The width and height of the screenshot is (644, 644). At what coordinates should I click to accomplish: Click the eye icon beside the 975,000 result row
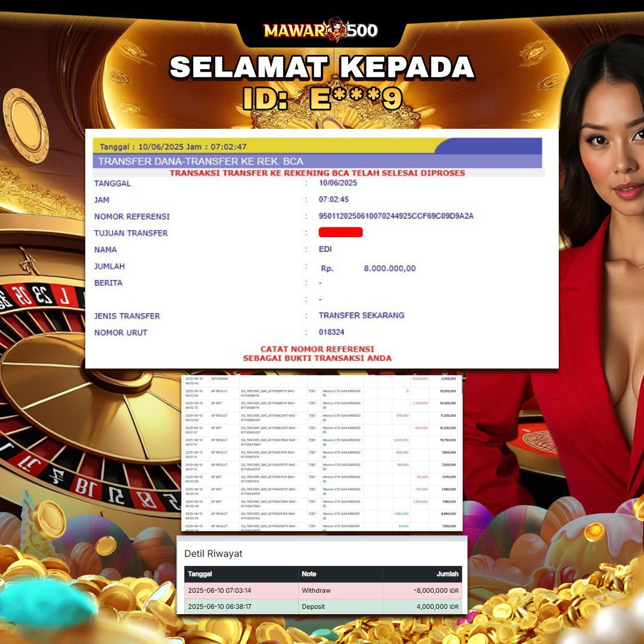(324, 420)
